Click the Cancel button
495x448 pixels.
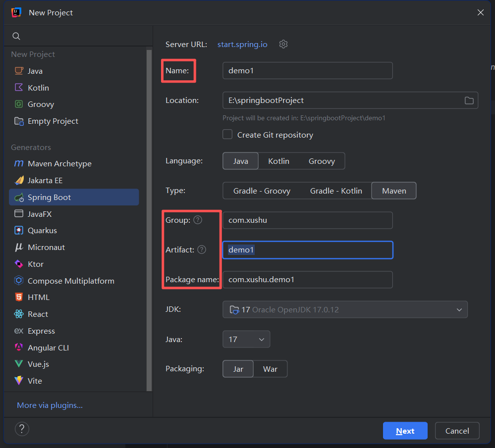(457, 431)
